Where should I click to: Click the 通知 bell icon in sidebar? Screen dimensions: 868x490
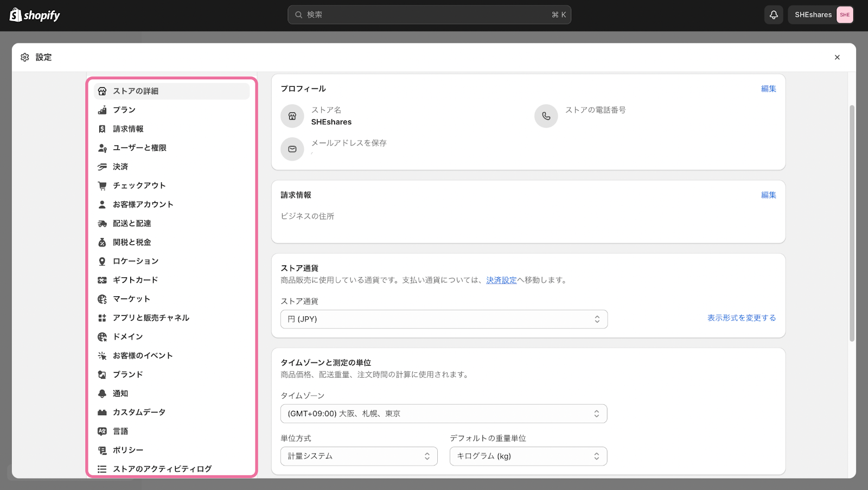(102, 393)
